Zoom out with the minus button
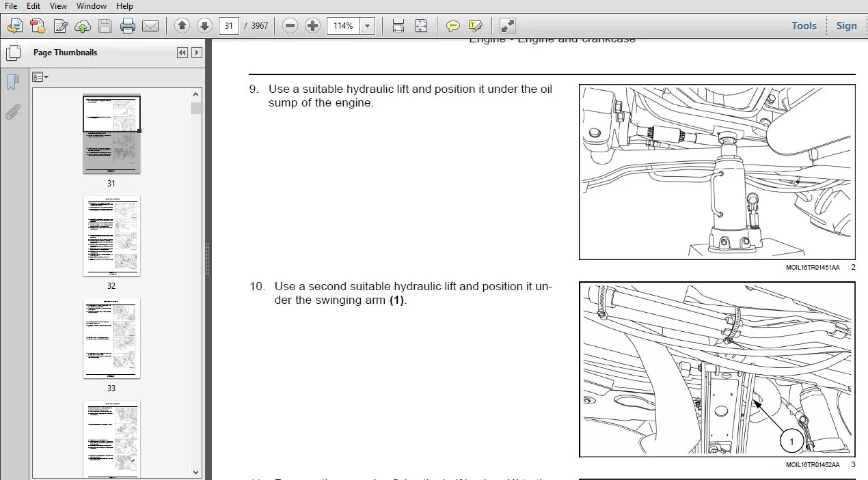Image resolution: width=868 pixels, height=480 pixels. coord(290,26)
